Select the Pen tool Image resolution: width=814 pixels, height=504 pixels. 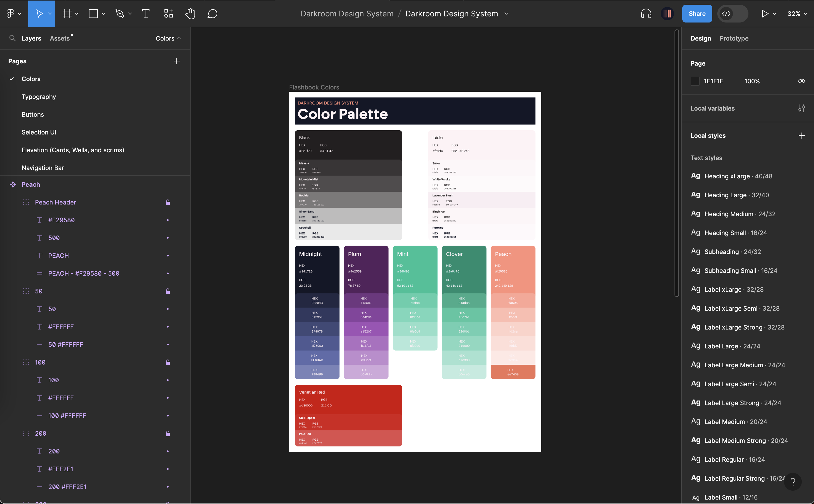[120, 14]
